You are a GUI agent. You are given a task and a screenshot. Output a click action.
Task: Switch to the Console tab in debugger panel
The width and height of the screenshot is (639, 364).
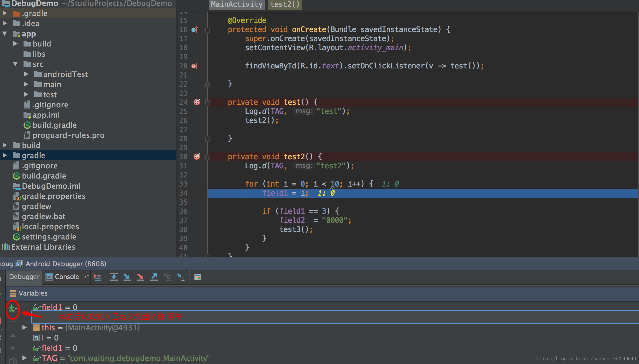point(66,277)
